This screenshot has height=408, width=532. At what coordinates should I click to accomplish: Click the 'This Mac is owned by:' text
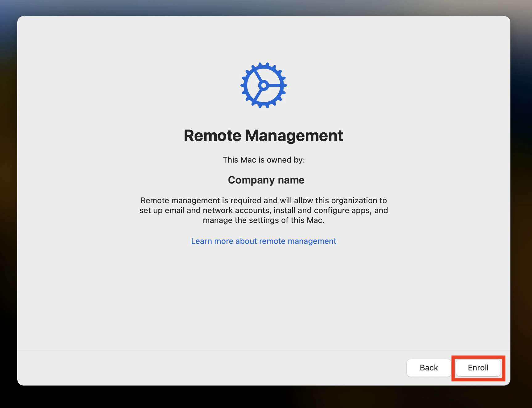(264, 160)
